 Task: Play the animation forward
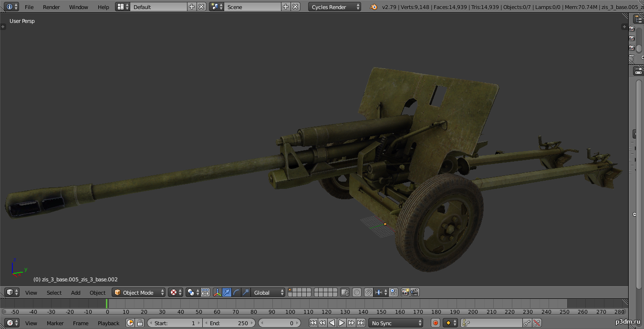pos(342,323)
